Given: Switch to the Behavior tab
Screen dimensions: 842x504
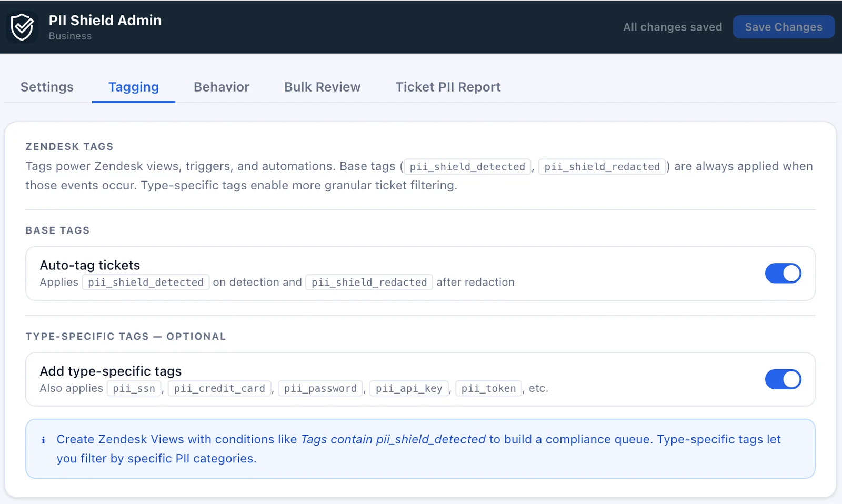Looking at the screenshot, I should (x=222, y=87).
